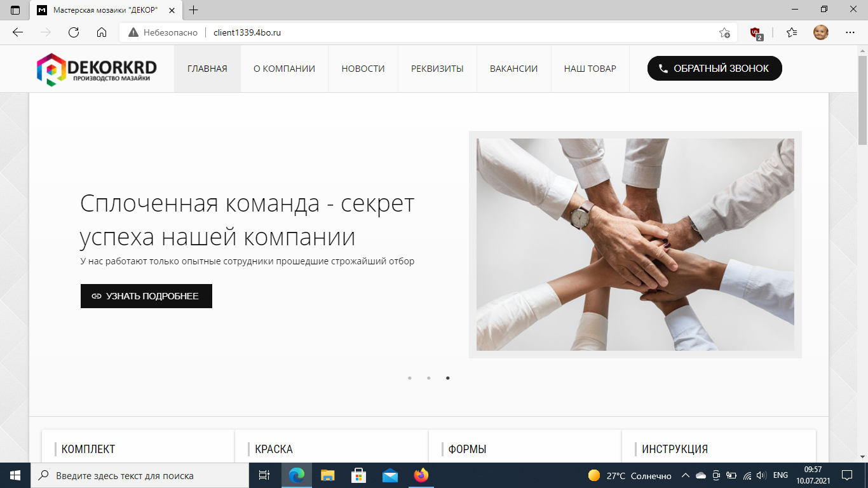This screenshot has height=488, width=868.
Task: Go to browser home page icon
Action: click(102, 32)
